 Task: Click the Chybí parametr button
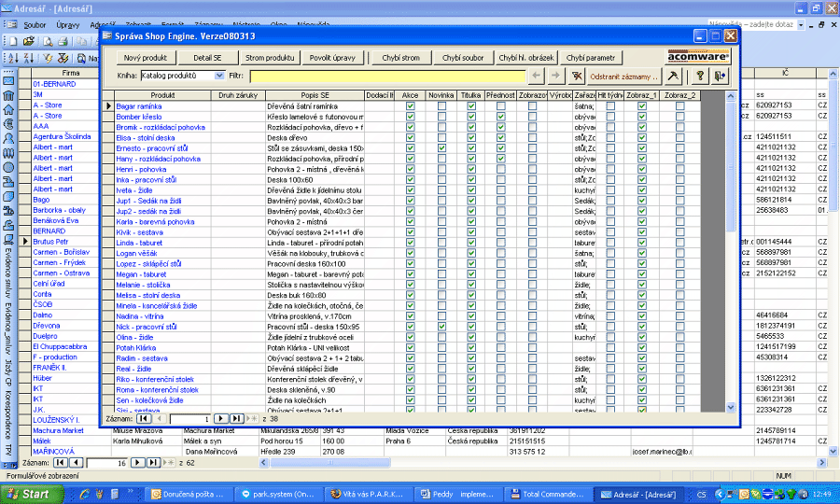(x=591, y=58)
